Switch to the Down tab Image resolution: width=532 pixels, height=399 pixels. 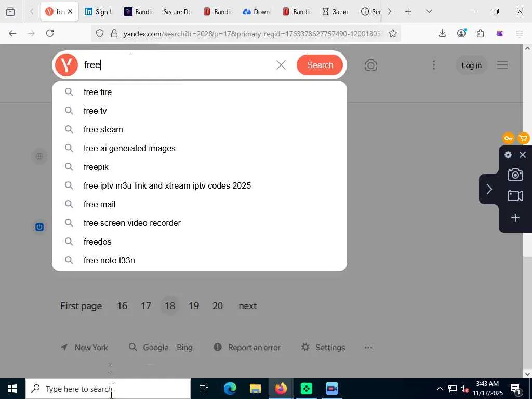tap(257, 11)
